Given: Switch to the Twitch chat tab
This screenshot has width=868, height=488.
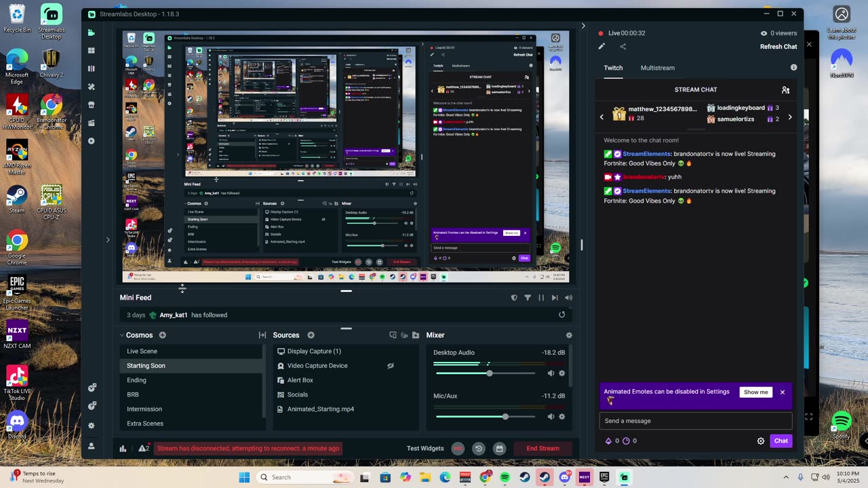Looking at the screenshot, I should (x=613, y=68).
